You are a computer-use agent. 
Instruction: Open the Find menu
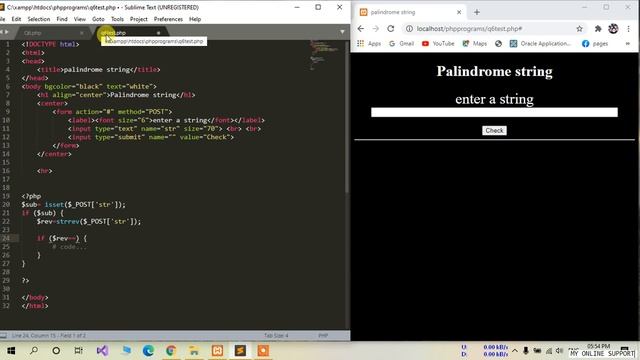coord(62,19)
